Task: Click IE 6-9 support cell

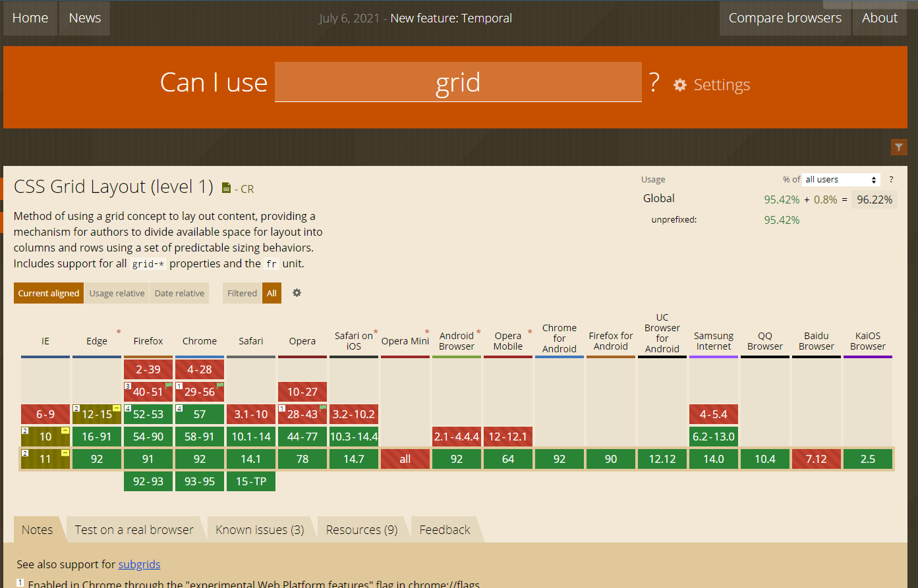Action: click(x=45, y=414)
